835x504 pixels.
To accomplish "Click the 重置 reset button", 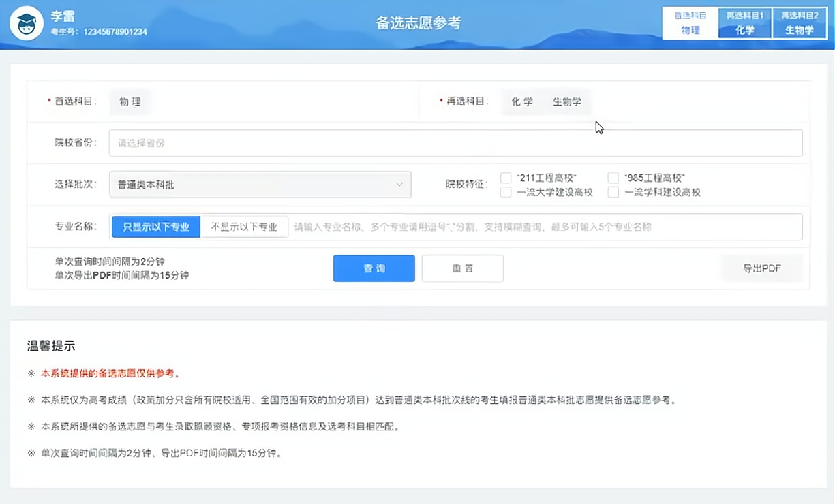I will point(462,268).
